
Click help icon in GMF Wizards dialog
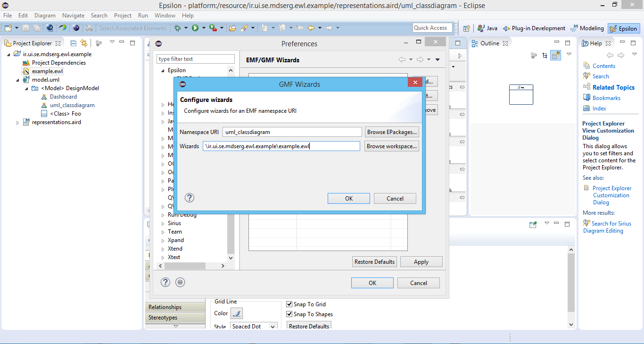click(x=189, y=198)
